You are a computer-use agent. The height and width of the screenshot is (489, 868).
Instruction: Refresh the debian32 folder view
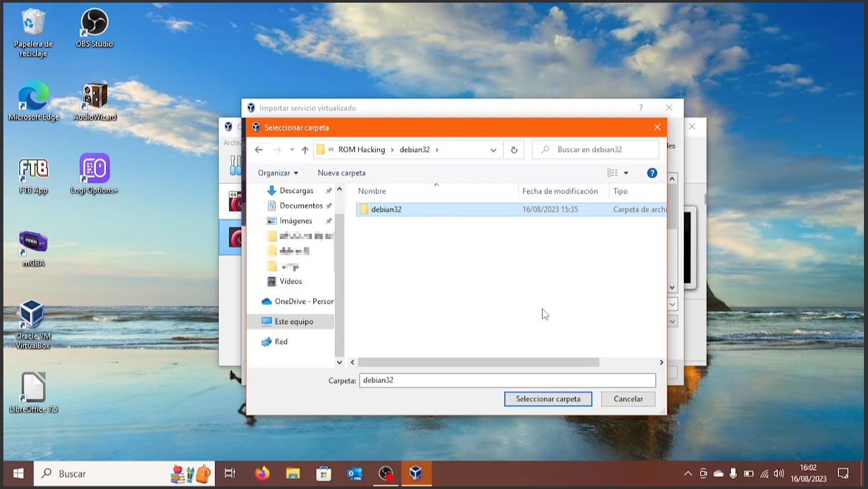point(514,150)
